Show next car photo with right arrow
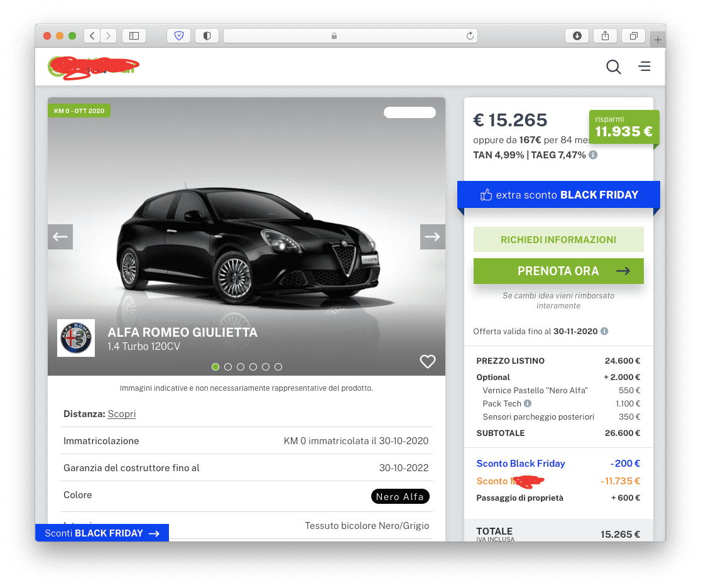Viewport: 701px width, 588px height. click(432, 237)
